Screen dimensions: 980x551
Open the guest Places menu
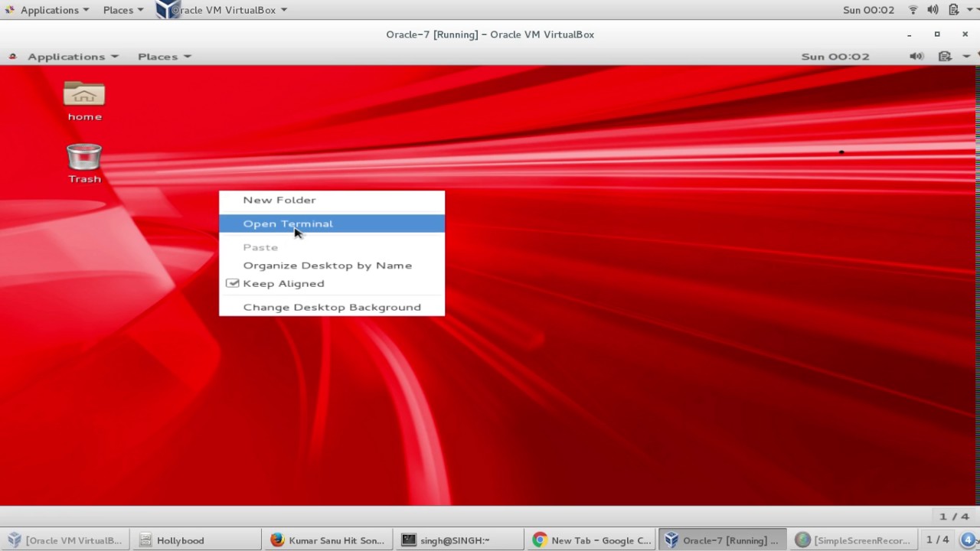point(164,57)
